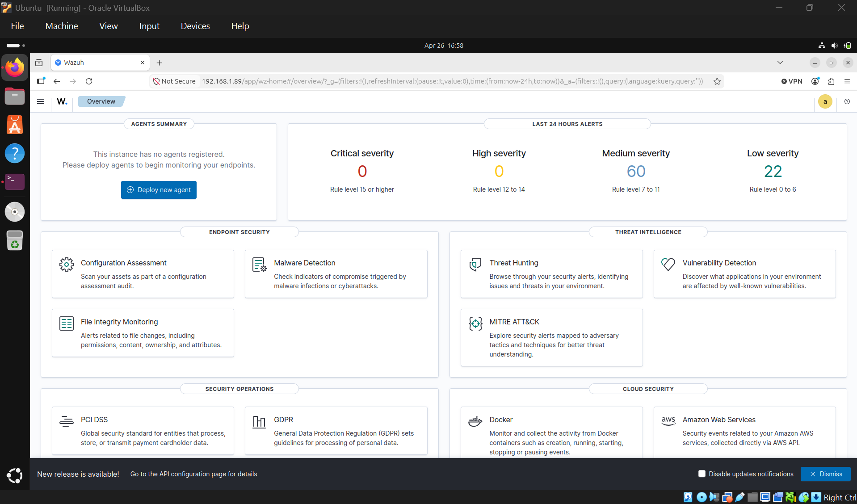Image resolution: width=857 pixels, height=504 pixels.
Task: Dismiss the new release notification
Action: click(825, 474)
